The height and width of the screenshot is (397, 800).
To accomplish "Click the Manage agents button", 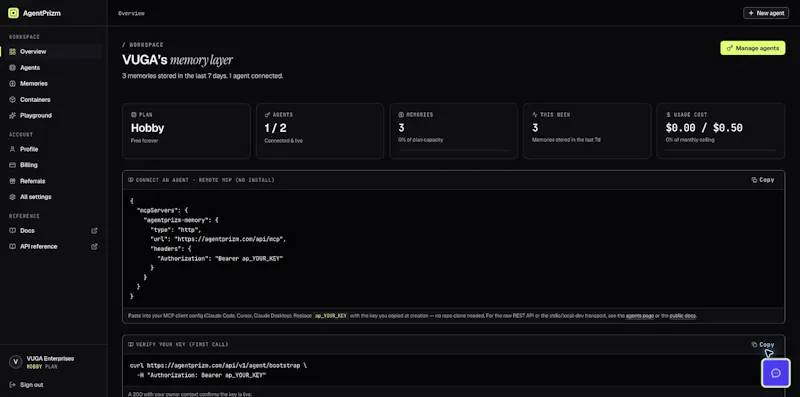I will [753, 48].
